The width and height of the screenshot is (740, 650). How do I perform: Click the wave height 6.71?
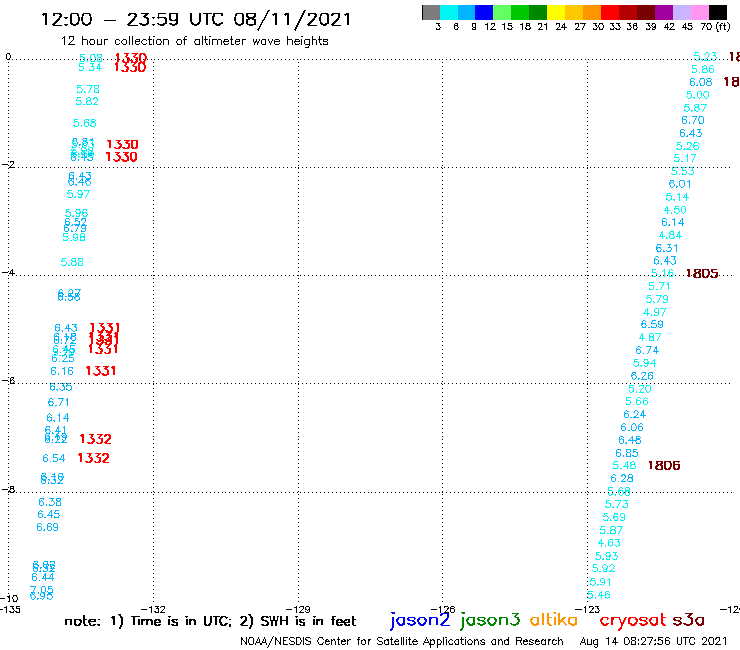pyautogui.click(x=58, y=402)
